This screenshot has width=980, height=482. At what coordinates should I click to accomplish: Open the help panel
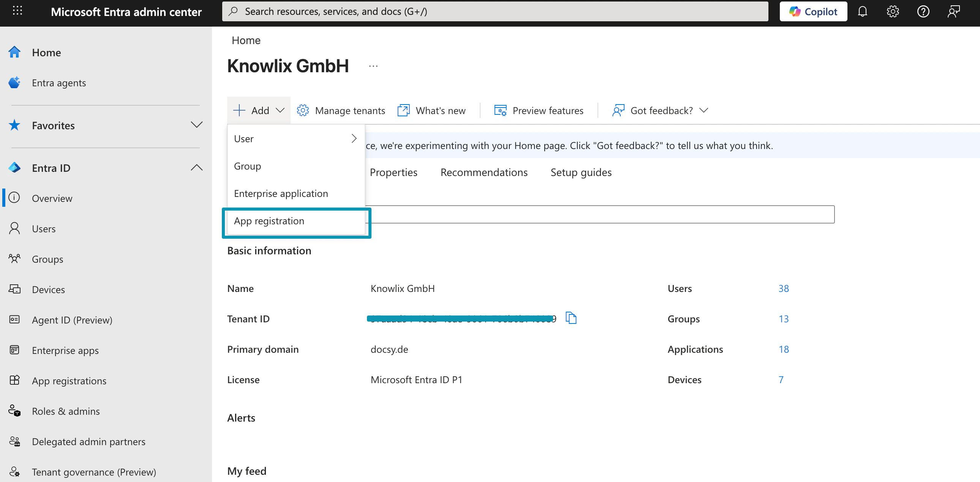[x=923, y=11]
